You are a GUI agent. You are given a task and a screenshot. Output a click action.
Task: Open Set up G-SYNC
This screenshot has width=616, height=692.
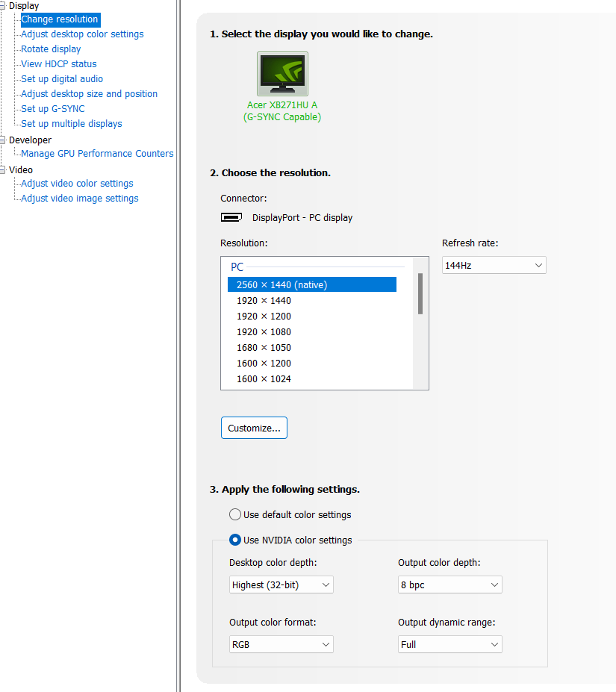[x=52, y=109]
